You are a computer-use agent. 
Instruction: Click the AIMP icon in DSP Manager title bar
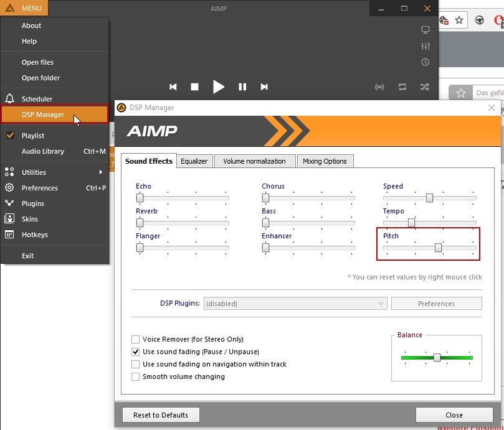click(x=121, y=108)
